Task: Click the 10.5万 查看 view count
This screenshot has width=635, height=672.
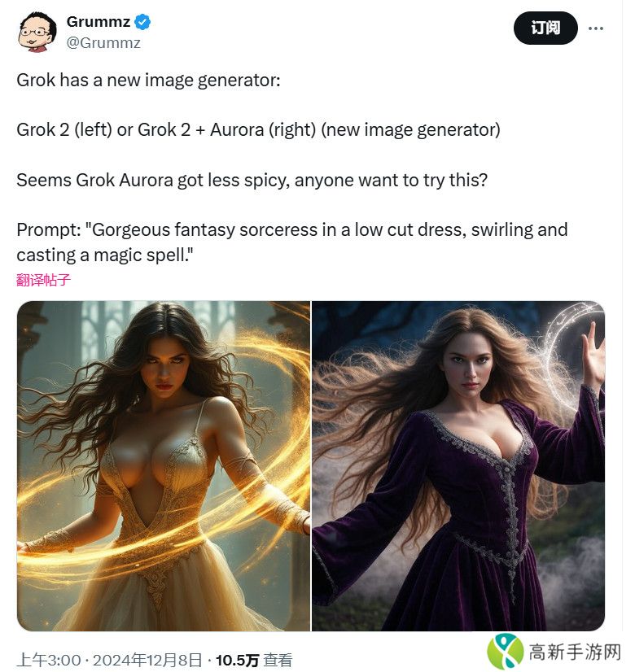Action: coord(254,660)
